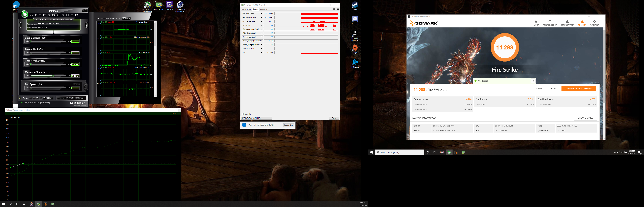The width and height of the screenshot is (644, 207).
Task: Open VDDC sensor dropdown
Action: click(x=261, y=52)
